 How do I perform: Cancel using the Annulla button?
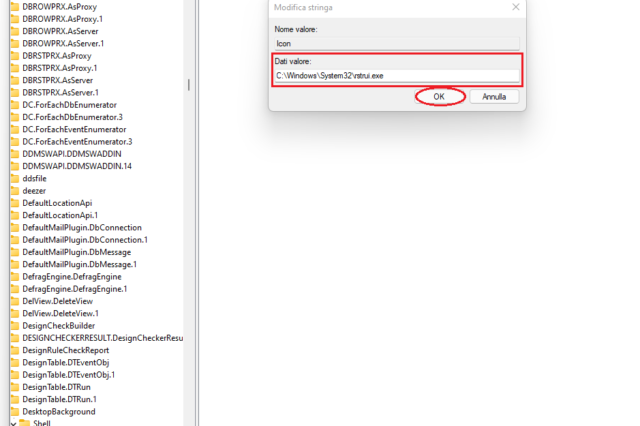coord(494,97)
